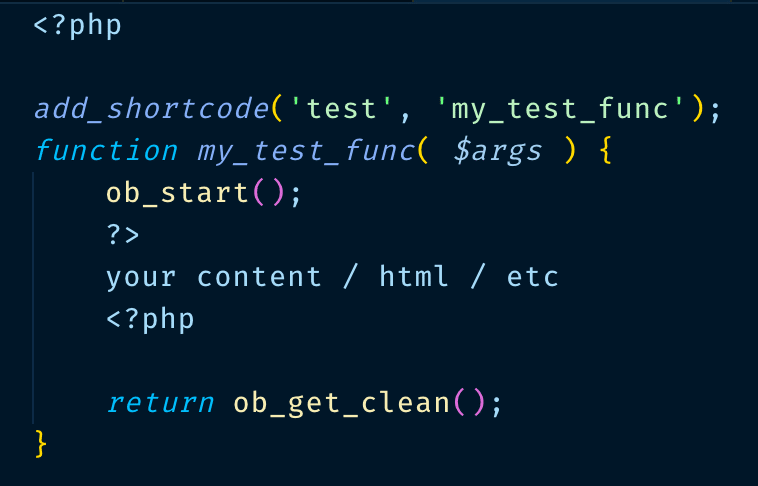Click the function keyword
This screenshot has width=758, height=486.
[x=105, y=151]
